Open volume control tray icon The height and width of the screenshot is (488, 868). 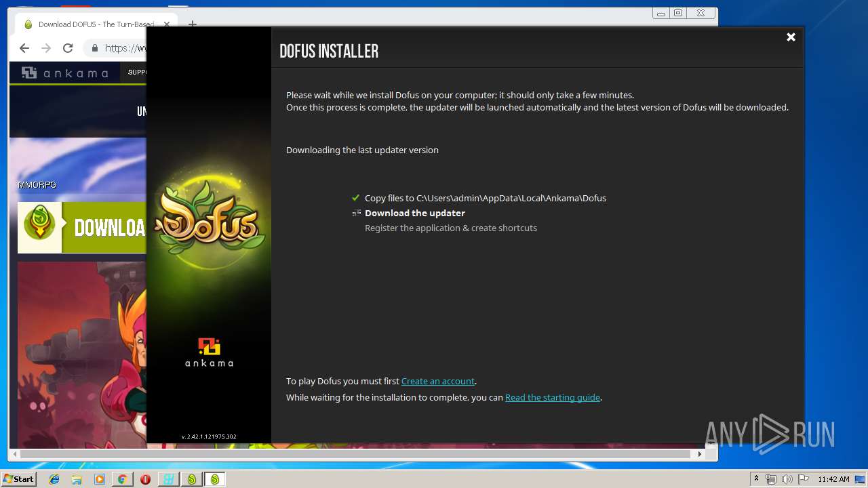click(787, 479)
